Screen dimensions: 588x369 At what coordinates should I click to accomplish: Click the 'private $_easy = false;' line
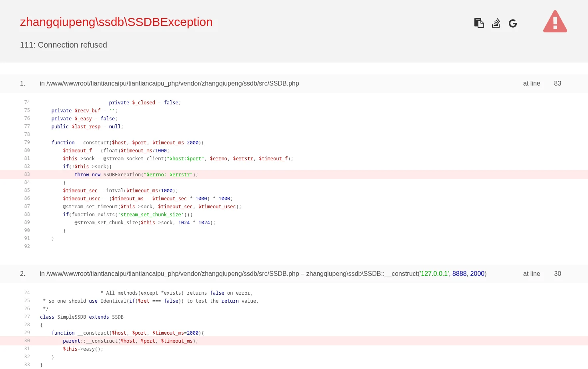[84, 119]
